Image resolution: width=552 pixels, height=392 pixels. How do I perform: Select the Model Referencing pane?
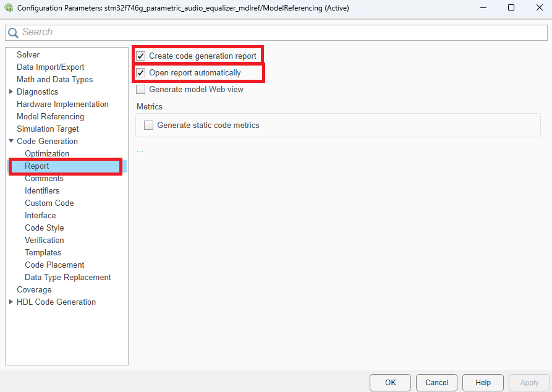[50, 116]
